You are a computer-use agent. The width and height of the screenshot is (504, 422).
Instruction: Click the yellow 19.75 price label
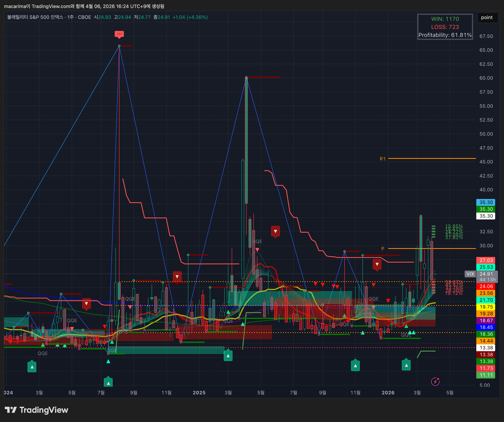point(486,307)
